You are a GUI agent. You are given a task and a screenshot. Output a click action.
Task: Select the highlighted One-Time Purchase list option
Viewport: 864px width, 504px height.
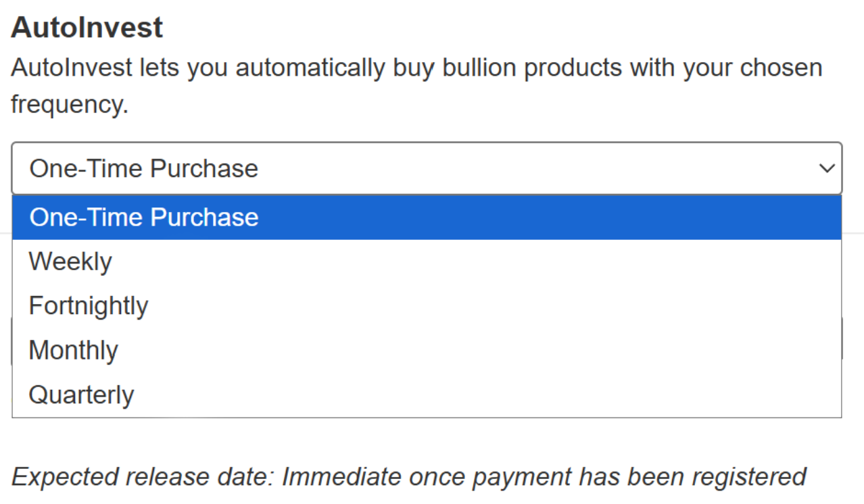tap(144, 218)
